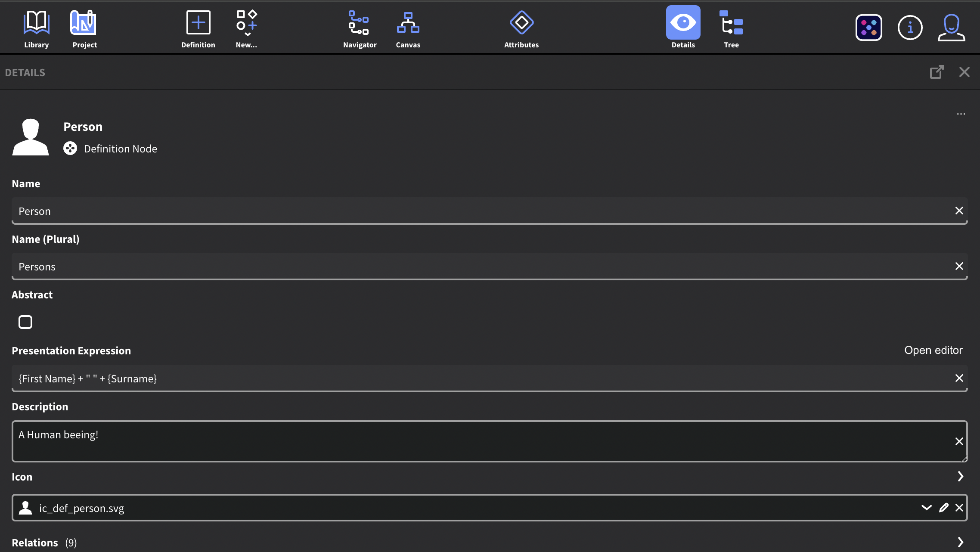Open the user account profile icon
This screenshot has width=980, height=552.
tap(951, 28)
